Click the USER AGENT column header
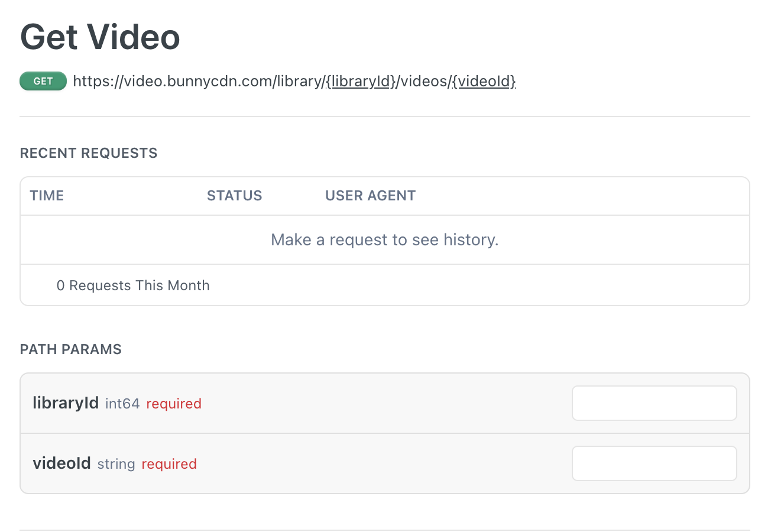771x532 pixels. (x=370, y=195)
